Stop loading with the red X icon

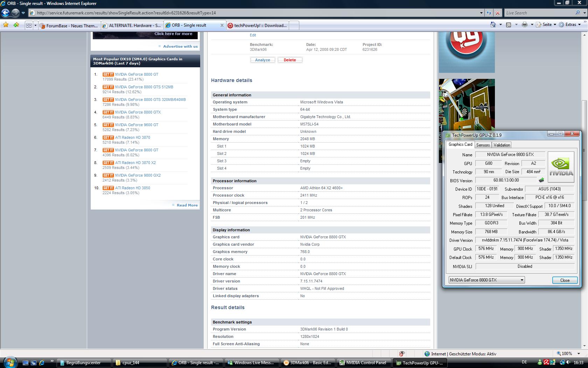pos(497,13)
